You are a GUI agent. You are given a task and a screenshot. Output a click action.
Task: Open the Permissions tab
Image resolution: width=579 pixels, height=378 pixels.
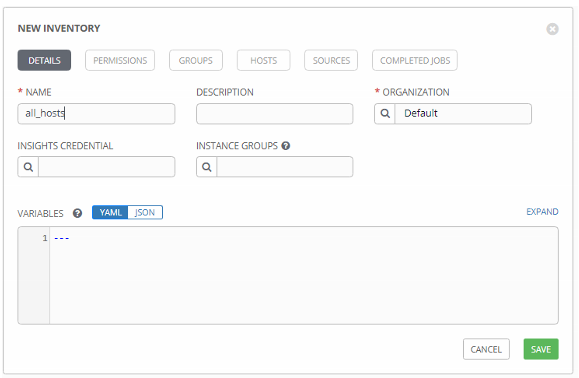pos(120,60)
